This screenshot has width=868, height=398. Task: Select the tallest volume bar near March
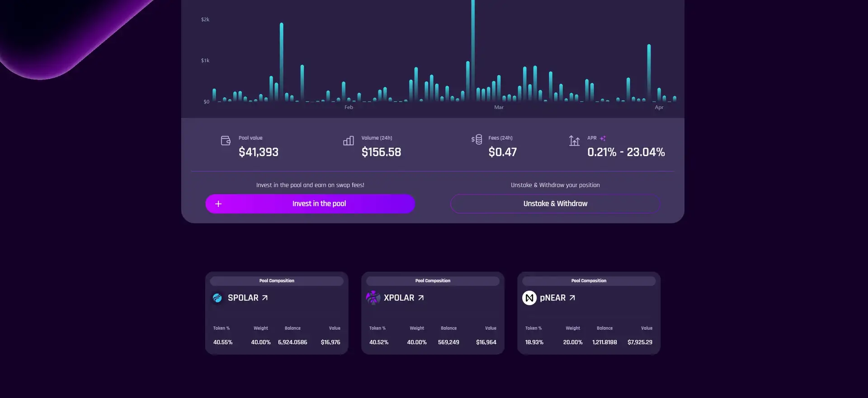473,50
